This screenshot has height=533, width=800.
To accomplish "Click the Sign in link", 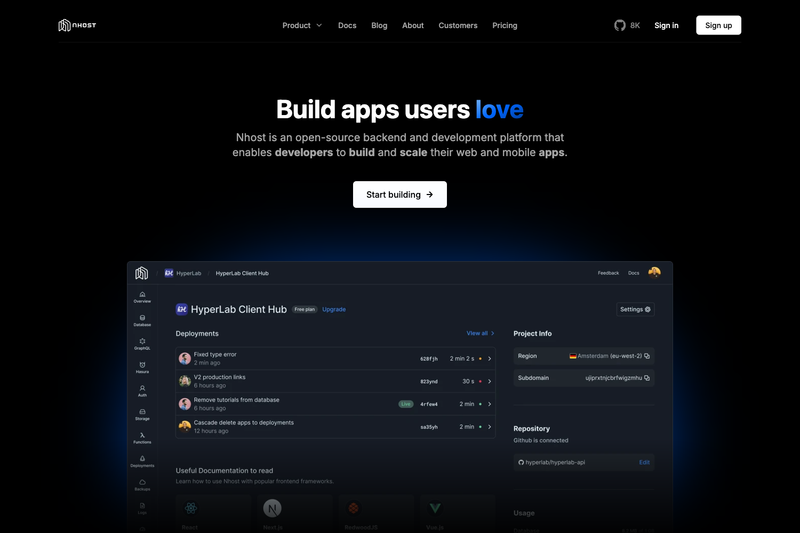I will pos(666,26).
